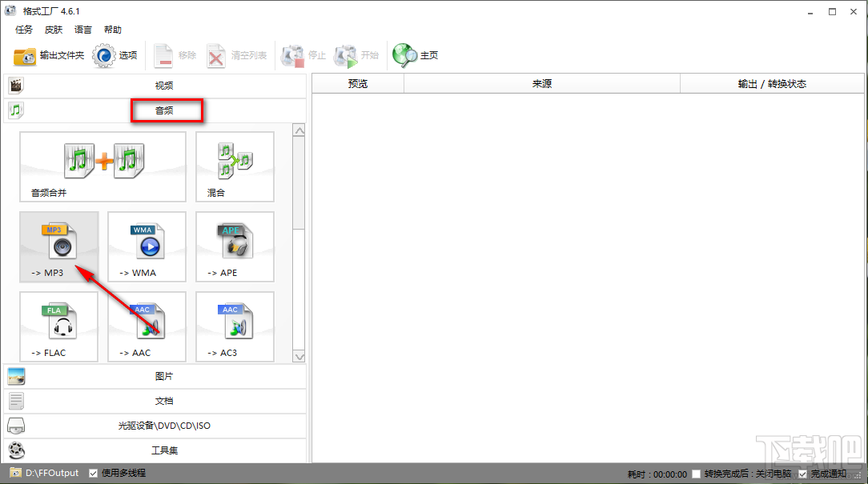Click the toolset film reel icon
This screenshot has width=868, height=484.
click(x=16, y=450)
